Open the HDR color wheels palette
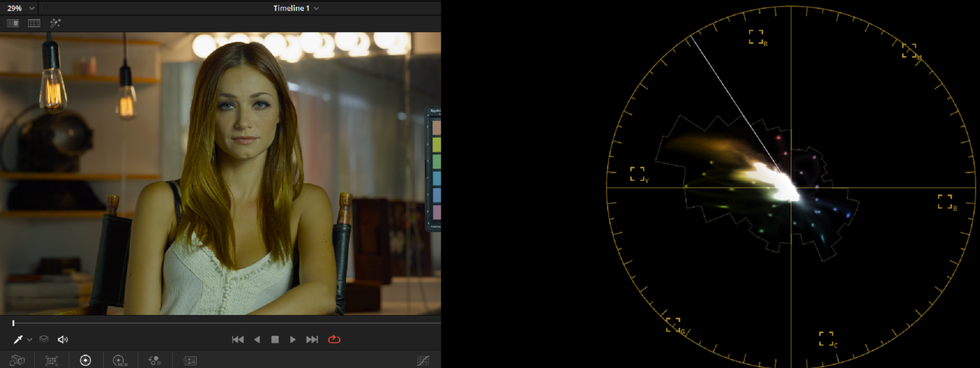The width and height of the screenshot is (980, 368). coord(119,360)
